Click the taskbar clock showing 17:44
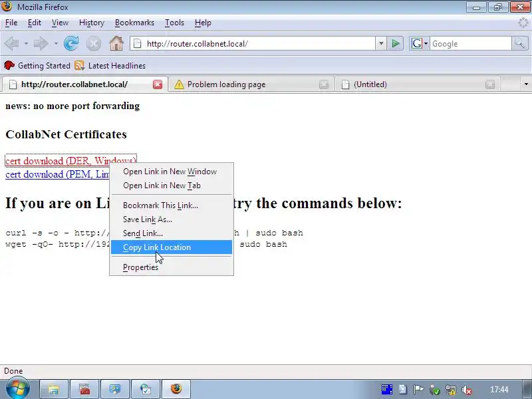Screen dimensions: 532x399 pos(499,390)
